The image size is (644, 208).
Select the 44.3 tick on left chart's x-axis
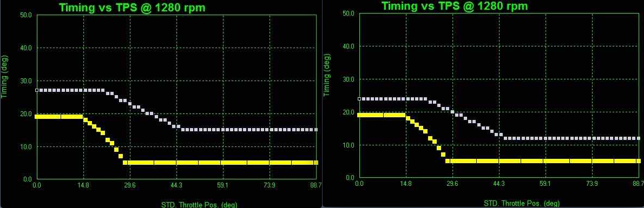pos(176,185)
